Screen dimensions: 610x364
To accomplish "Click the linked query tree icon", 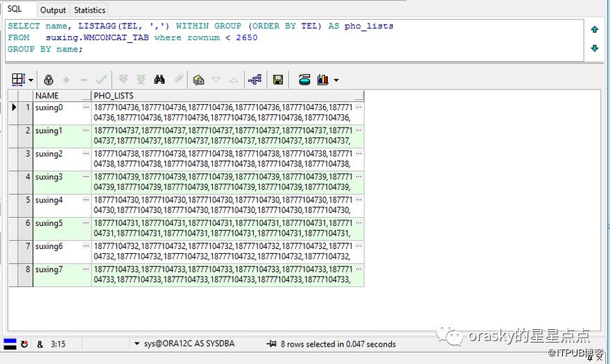I will point(254,80).
